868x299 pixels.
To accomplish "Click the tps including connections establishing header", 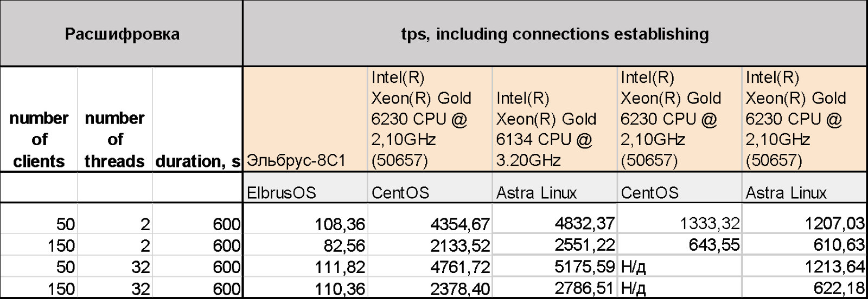I will click(x=555, y=34).
